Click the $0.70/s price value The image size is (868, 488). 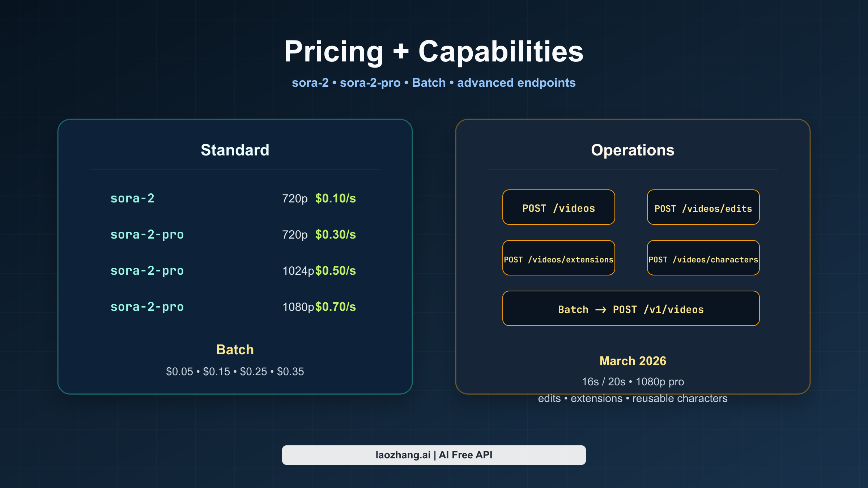pyautogui.click(x=335, y=307)
